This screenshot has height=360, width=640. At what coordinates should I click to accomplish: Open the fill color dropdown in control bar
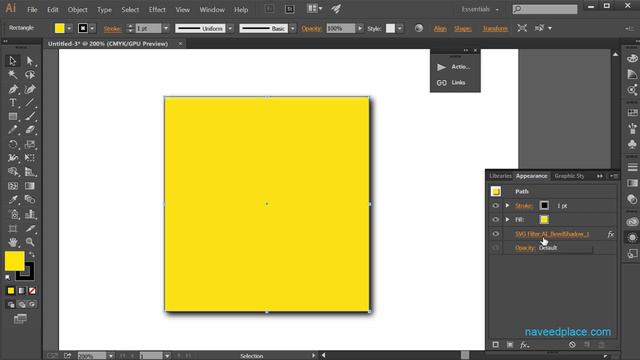pos(69,28)
